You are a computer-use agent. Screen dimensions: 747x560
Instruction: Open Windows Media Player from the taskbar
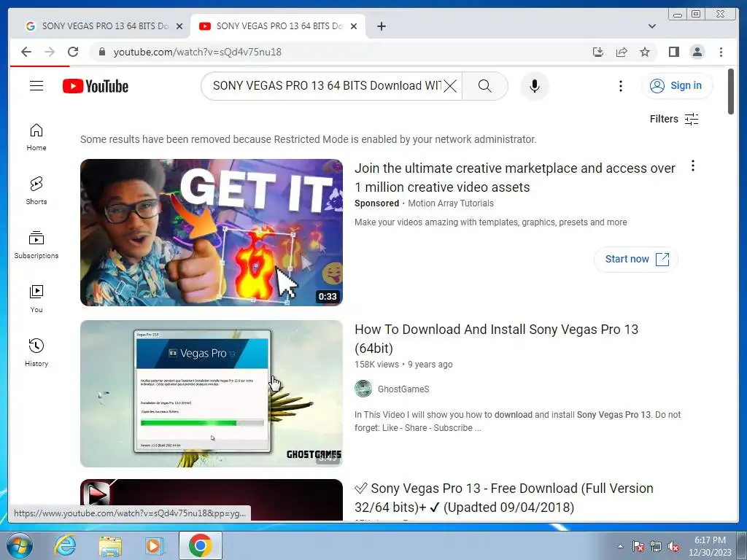155,545
